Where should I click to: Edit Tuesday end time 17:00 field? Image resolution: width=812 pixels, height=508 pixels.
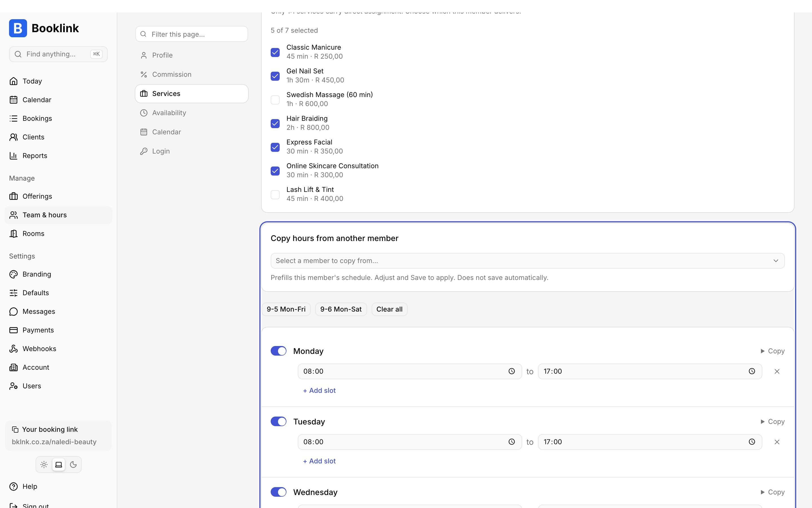(650, 442)
